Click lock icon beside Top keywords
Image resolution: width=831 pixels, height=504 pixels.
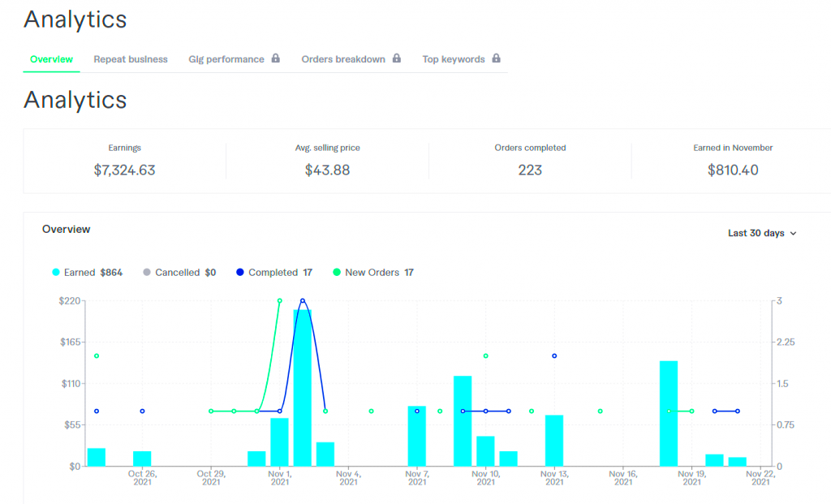(x=496, y=58)
